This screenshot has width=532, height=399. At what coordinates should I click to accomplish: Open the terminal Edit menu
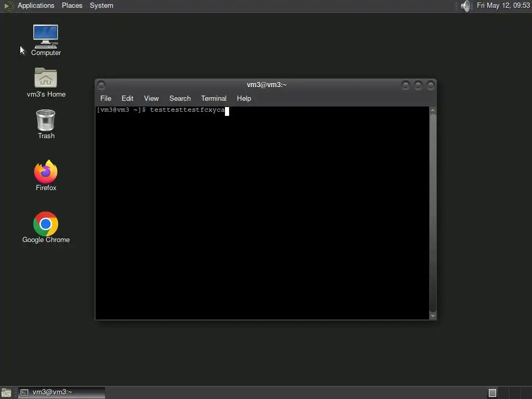coord(127,98)
